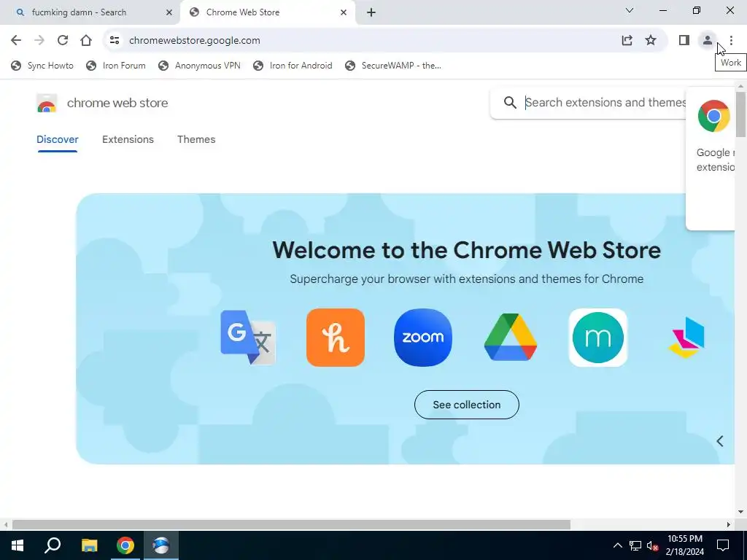
Task: Open the home page icon
Action: [86, 41]
